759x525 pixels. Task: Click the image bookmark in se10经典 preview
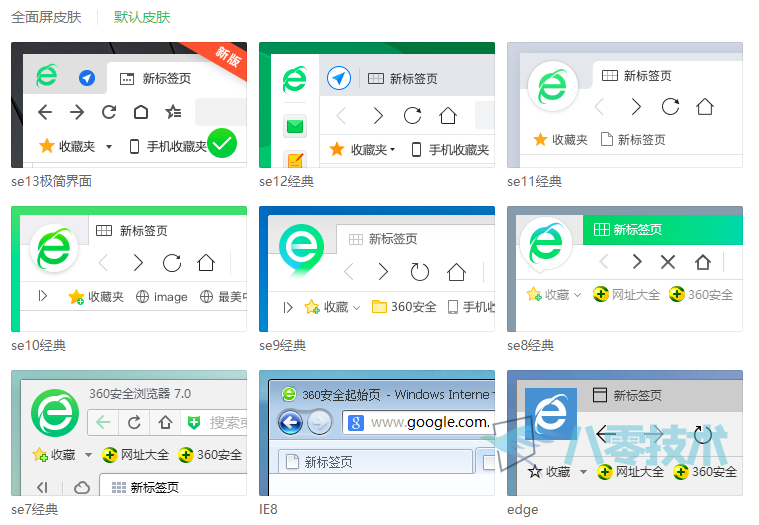162,297
